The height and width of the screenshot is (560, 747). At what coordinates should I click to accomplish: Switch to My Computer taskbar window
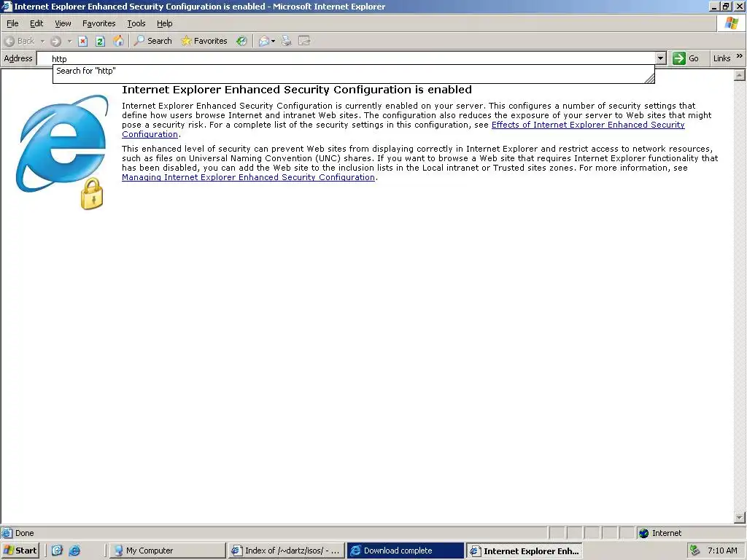(x=167, y=551)
